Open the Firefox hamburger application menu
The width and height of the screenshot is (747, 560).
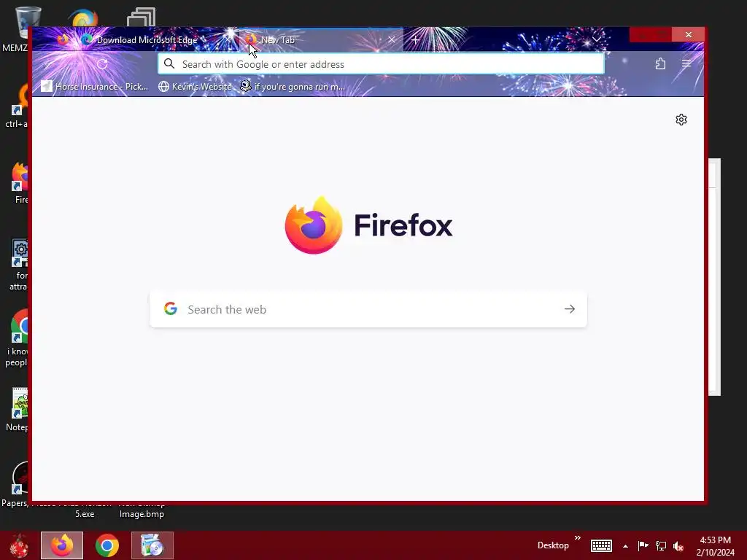point(686,64)
